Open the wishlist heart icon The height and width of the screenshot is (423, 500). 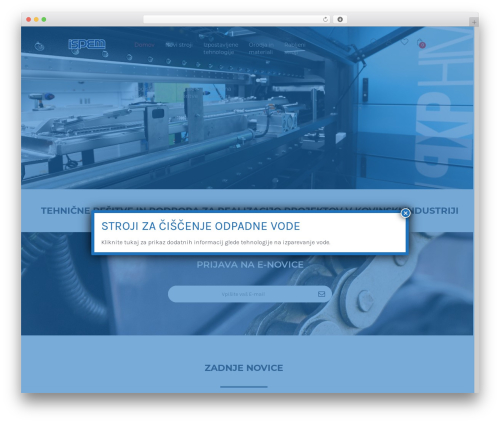pos(404,42)
